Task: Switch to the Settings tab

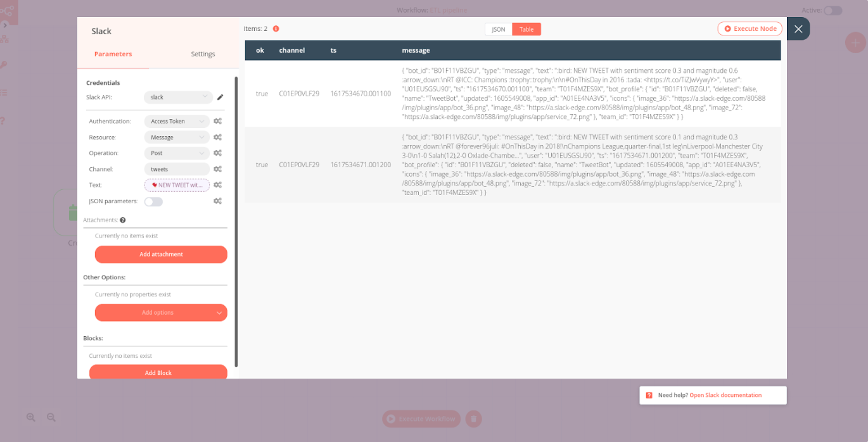Action: [203, 54]
